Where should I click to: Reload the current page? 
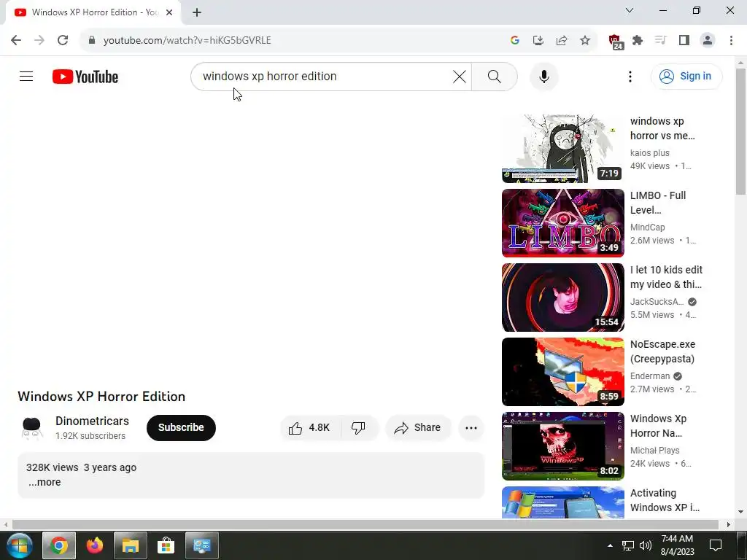coord(63,41)
